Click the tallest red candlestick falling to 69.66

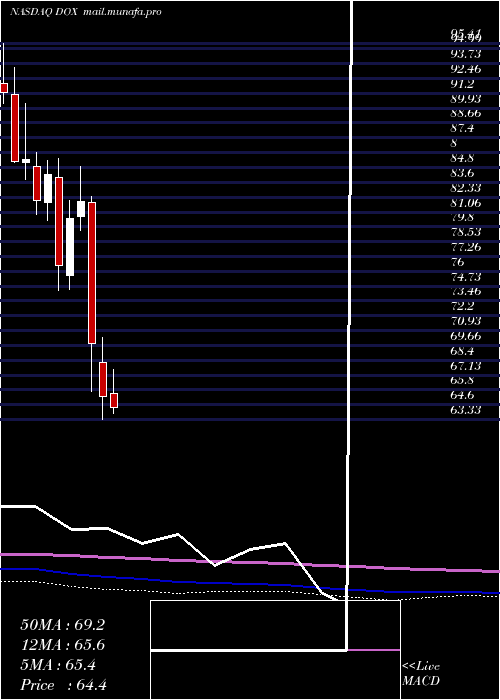click(92, 273)
